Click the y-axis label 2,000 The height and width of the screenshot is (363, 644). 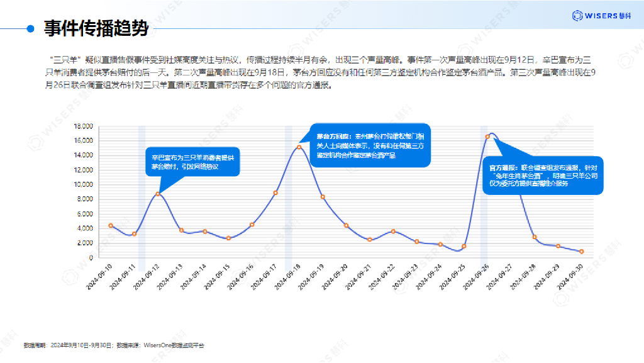coord(85,243)
